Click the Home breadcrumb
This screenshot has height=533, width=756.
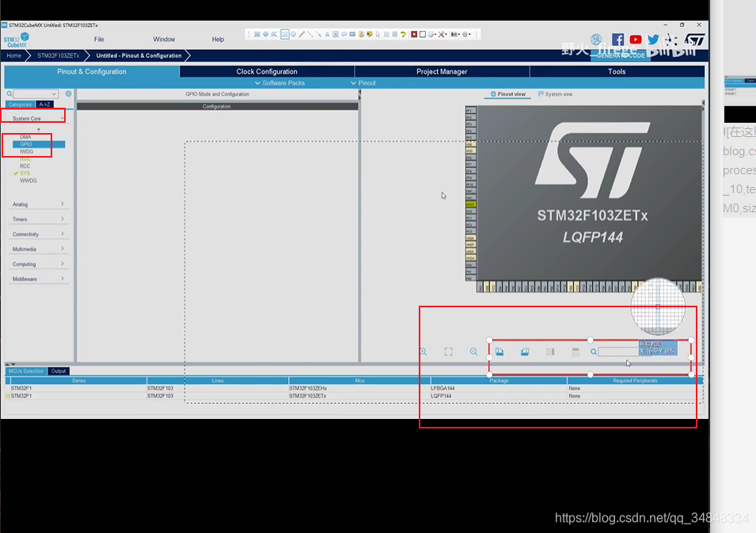(14, 55)
